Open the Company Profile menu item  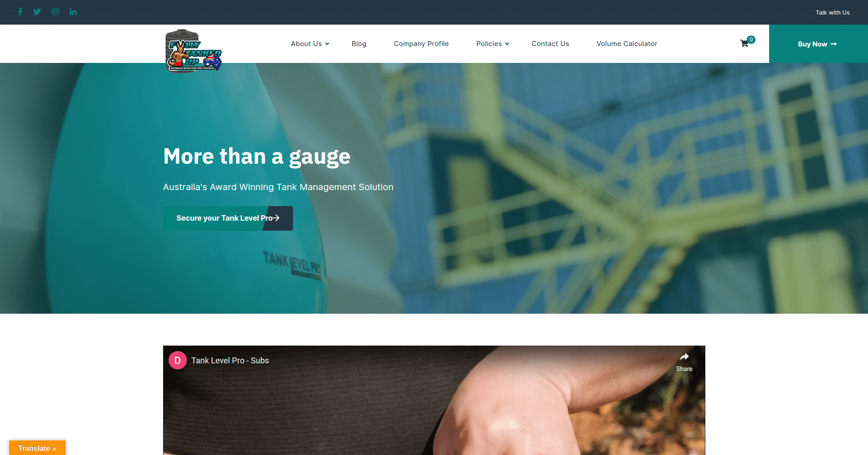click(x=421, y=44)
